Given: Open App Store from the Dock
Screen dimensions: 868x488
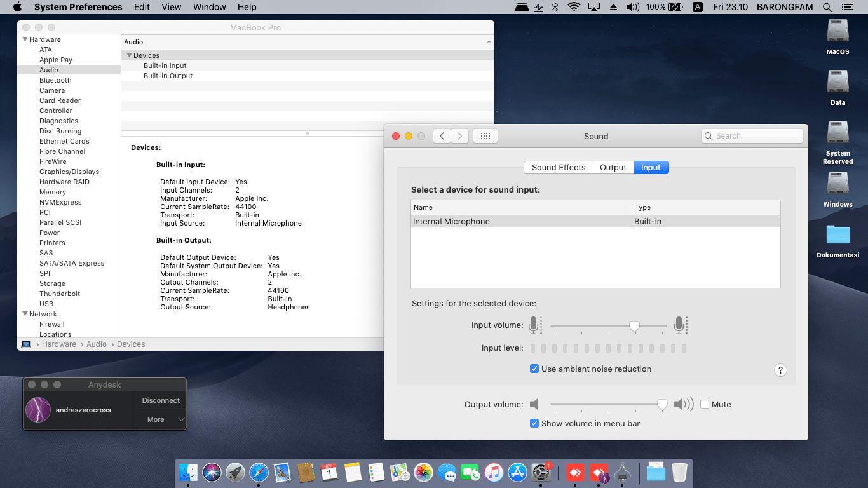Looking at the screenshot, I should coord(517,473).
